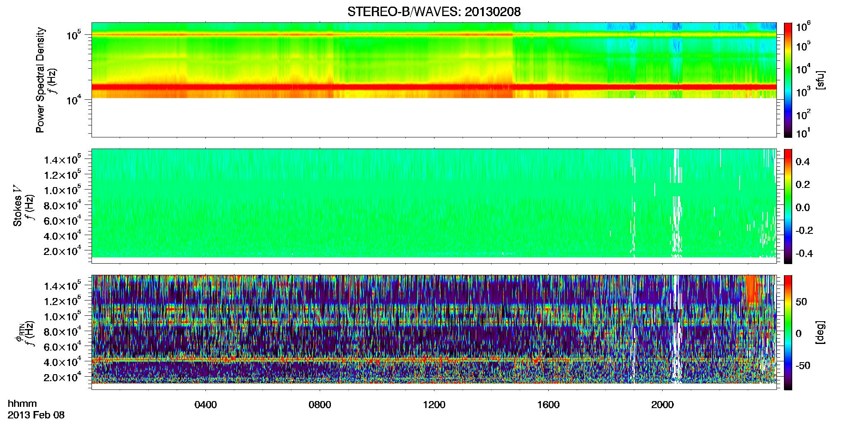868x447 pixels.
Task: Click the [sfu] units label
Action: click(820, 80)
